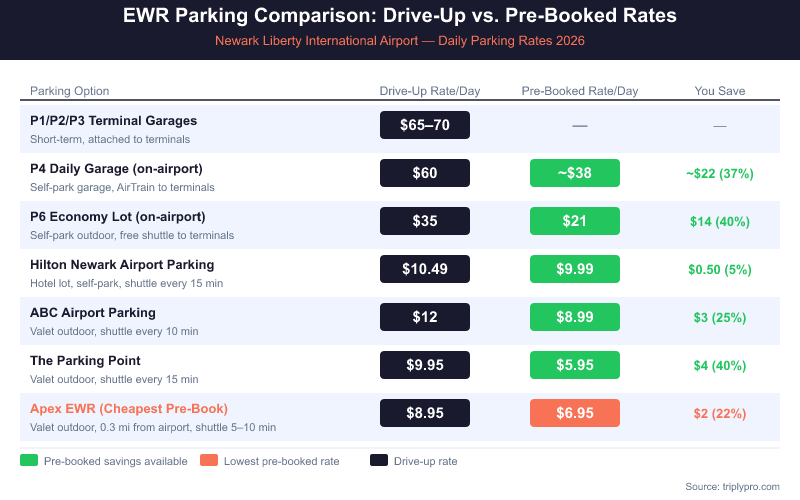Click the dark drive-up rate legend swatch
The height and width of the screenshot is (500, 800).
[379, 461]
